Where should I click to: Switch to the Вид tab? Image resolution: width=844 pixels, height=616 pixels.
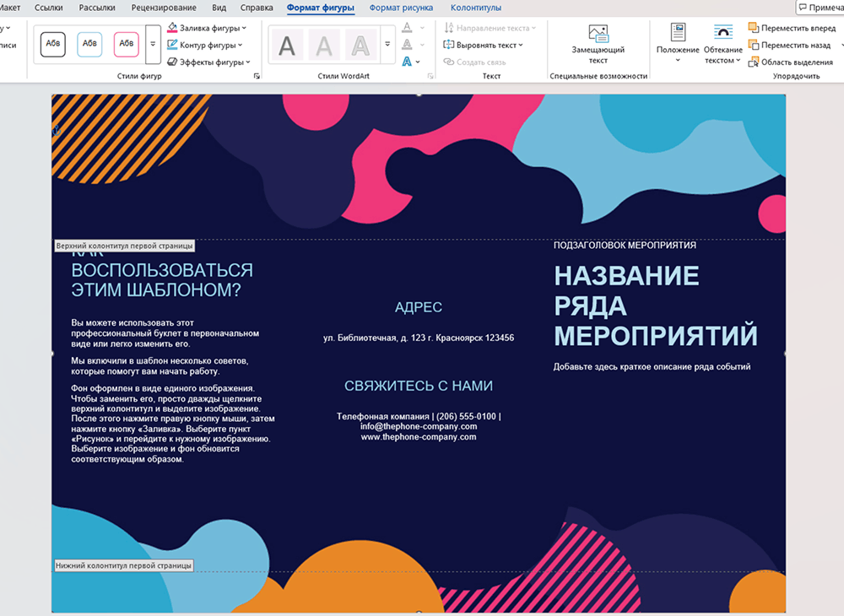click(219, 8)
